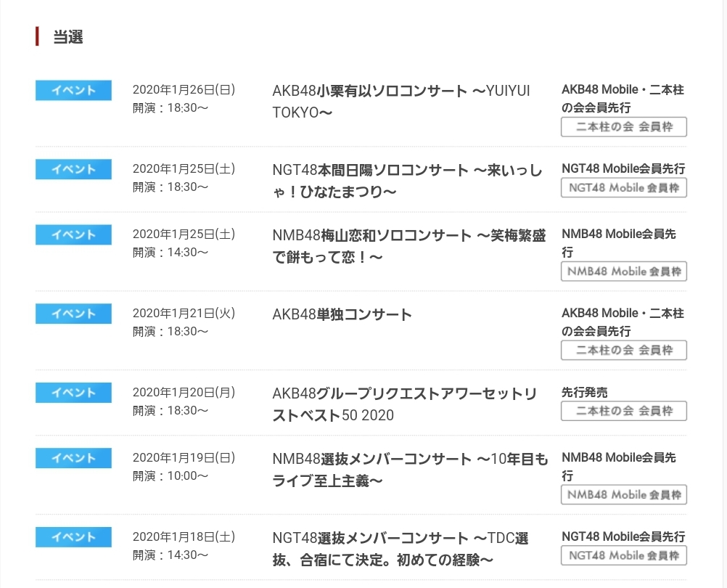Click the イベント badge for NMB48 梅山恋和 concert

[73, 234]
